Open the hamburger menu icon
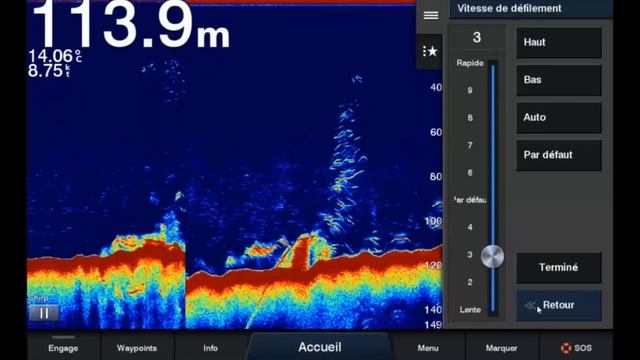The height and width of the screenshot is (360, 640). (x=431, y=16)
